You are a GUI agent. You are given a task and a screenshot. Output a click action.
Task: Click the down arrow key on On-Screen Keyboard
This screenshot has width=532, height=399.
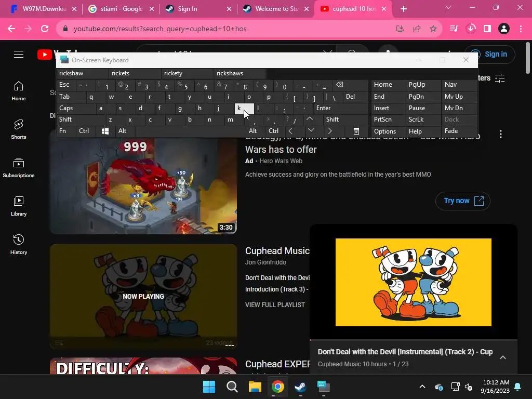[x=311, y=130]
